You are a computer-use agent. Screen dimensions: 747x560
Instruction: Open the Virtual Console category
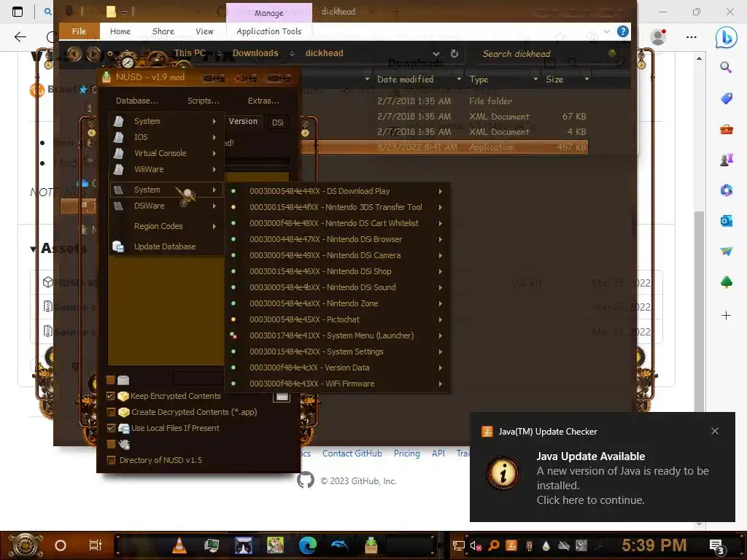166,153
